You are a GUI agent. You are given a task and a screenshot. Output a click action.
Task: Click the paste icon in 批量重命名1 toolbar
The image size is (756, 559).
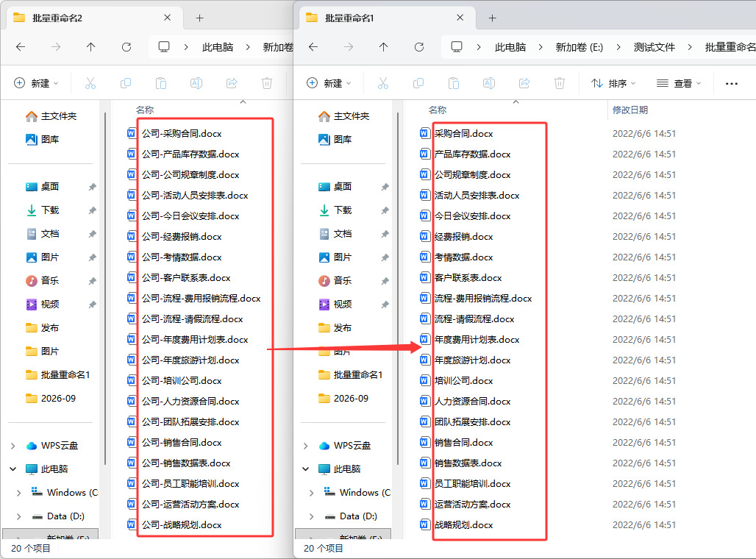454,83
